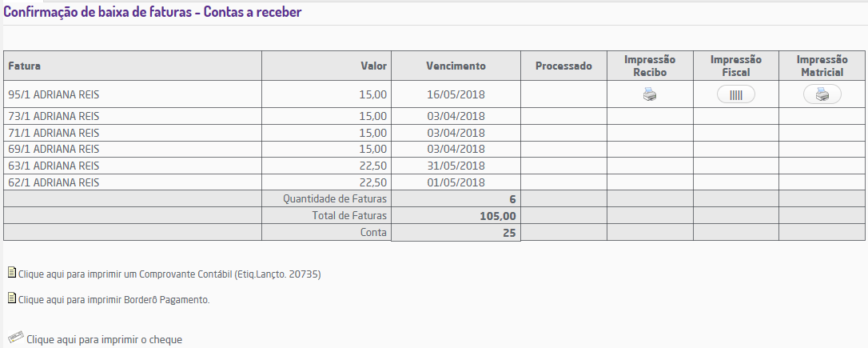
Task: Click the Comprovante Contábil document icon
Action: coord(12,273)
